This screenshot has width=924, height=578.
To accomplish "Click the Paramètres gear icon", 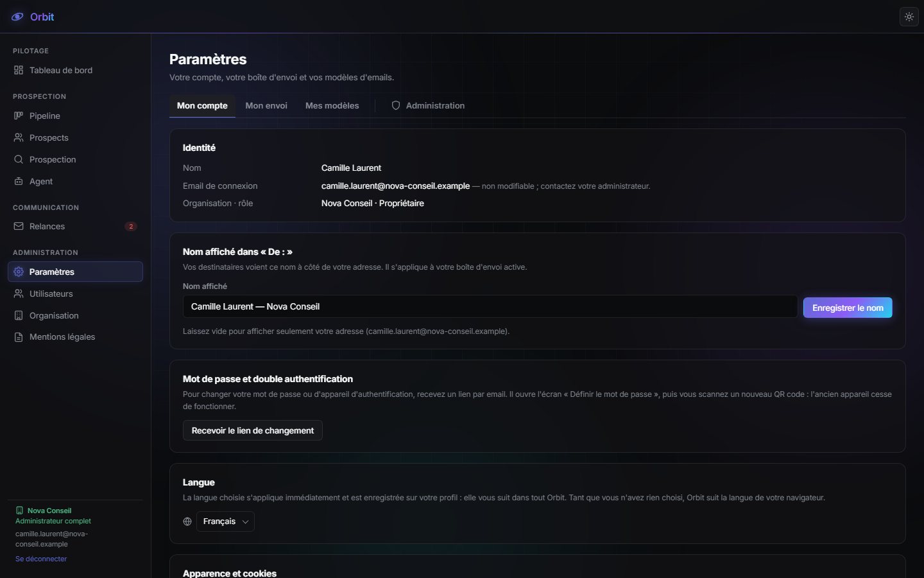I will coord(19,272).
